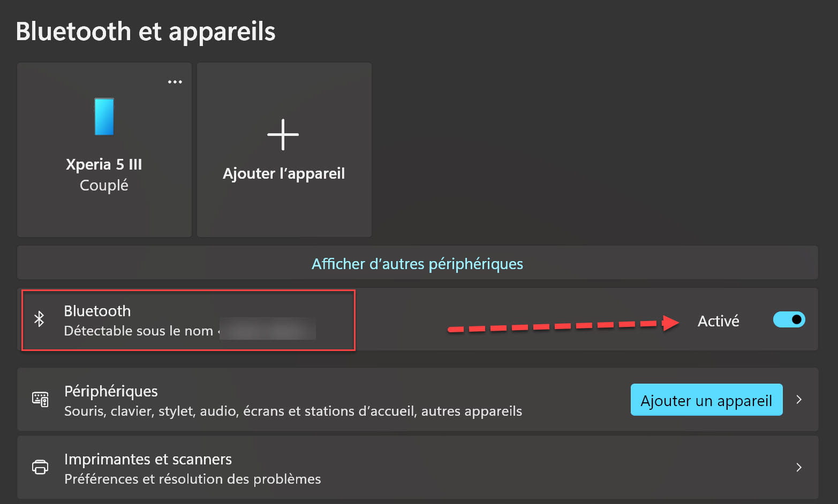Click the Xperia 5 III phone icon
Viewport: 838px width, 504px height.
104,117
